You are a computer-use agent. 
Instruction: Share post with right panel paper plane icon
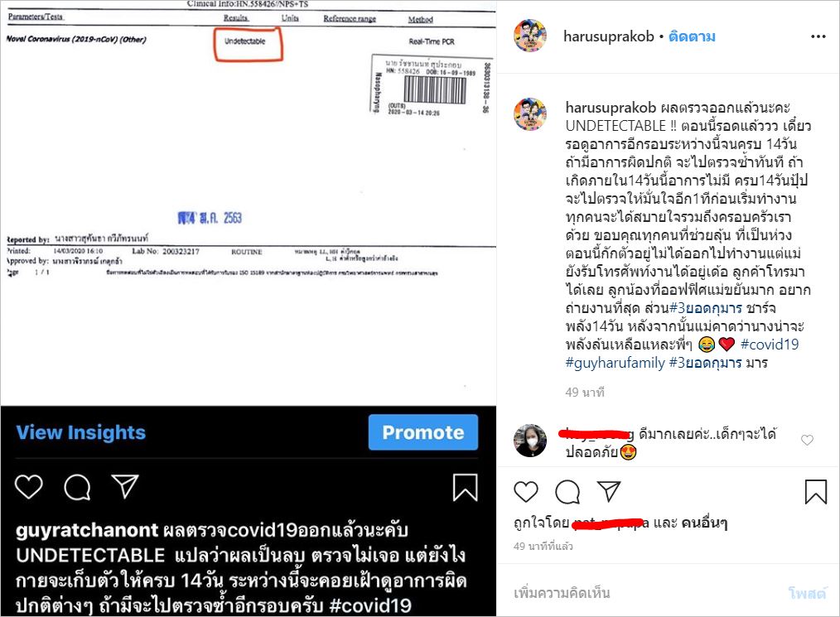(x=609, y=491)
